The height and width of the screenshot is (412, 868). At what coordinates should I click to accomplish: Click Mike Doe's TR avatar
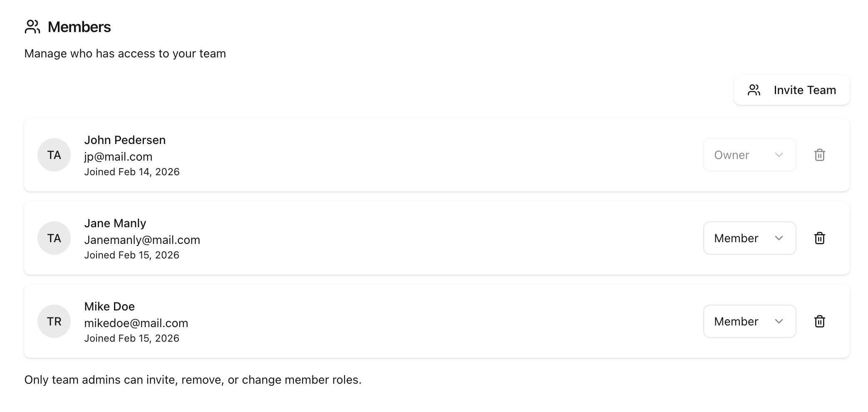click(54, 321)
